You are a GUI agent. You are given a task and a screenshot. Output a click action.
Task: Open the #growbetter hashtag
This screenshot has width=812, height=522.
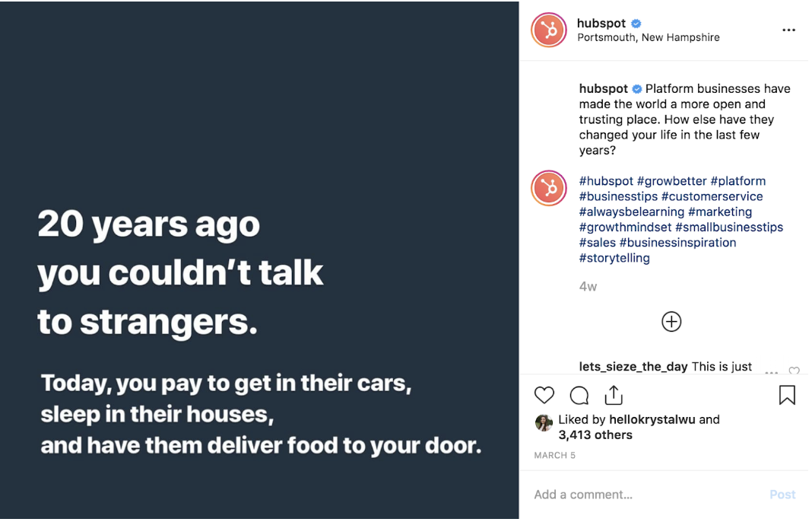[x=672, y=181]
